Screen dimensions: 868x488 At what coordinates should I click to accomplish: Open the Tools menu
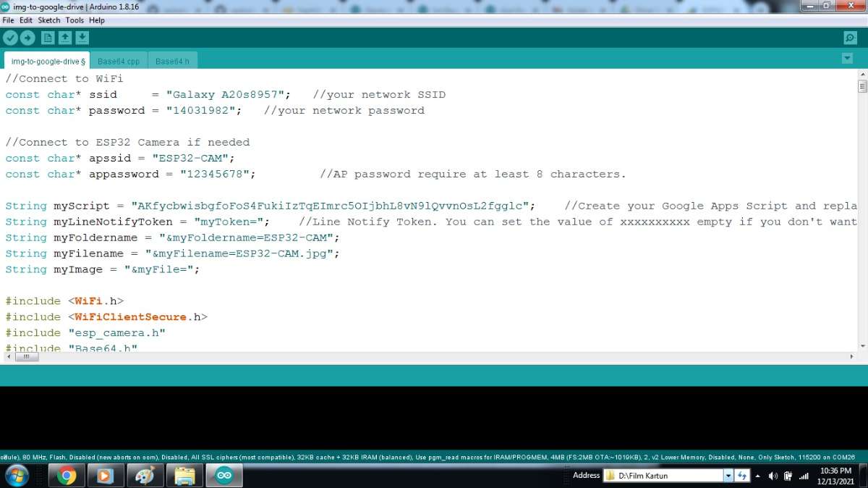pos(75,20)
